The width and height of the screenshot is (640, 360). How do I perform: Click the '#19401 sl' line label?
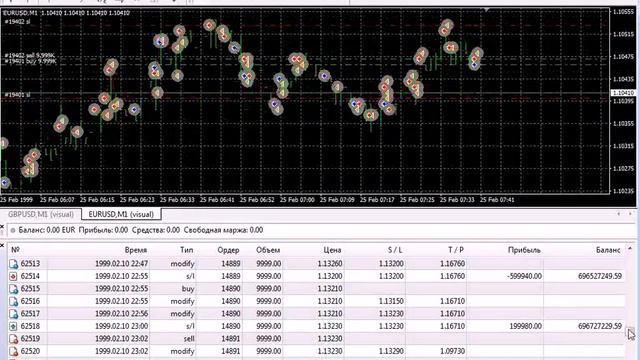17,95
